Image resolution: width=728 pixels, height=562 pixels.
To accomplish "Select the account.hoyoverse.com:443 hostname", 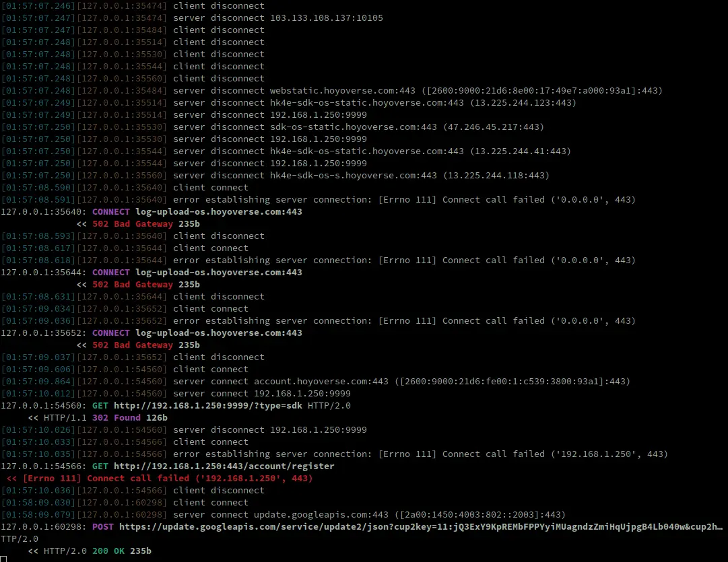I will pos(321,382).
